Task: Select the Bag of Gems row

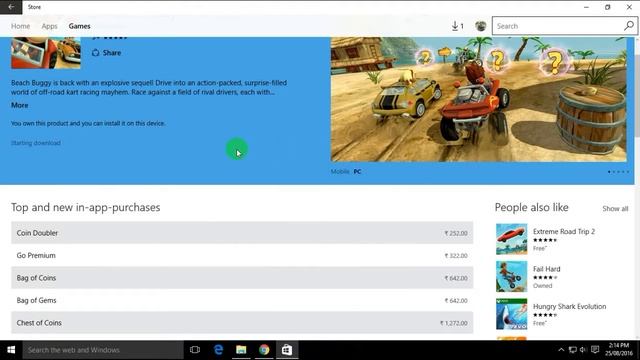Action: tap(242, 300)
